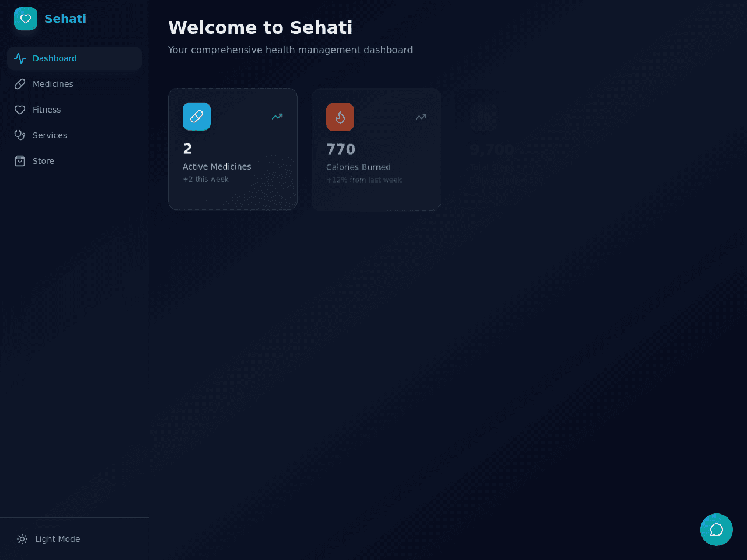Select the 770 calories value
The height and width of the screenshot is (560, 747).
click(x=341, y=149)
